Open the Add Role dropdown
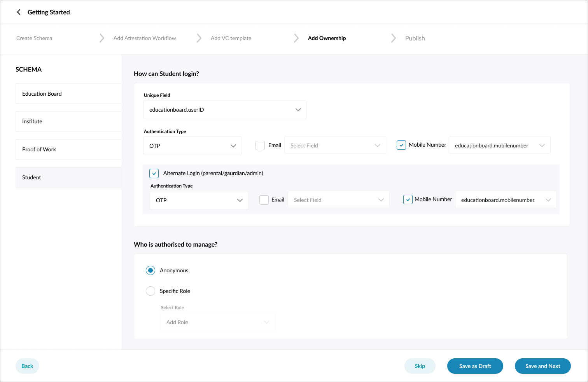588x382 pixels. (x=217, y=322)
